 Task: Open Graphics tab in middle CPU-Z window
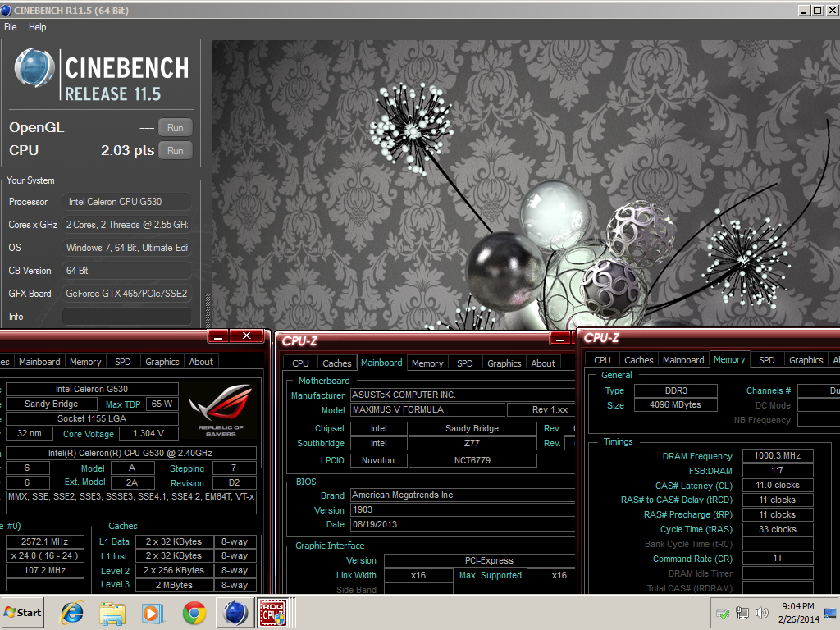[504, 363]
